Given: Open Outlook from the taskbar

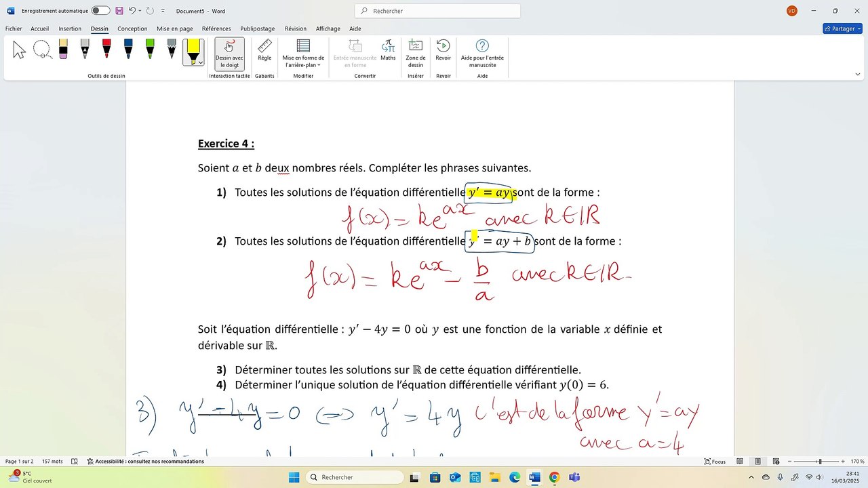Looking at the screenshot, I should pos(456,477).
